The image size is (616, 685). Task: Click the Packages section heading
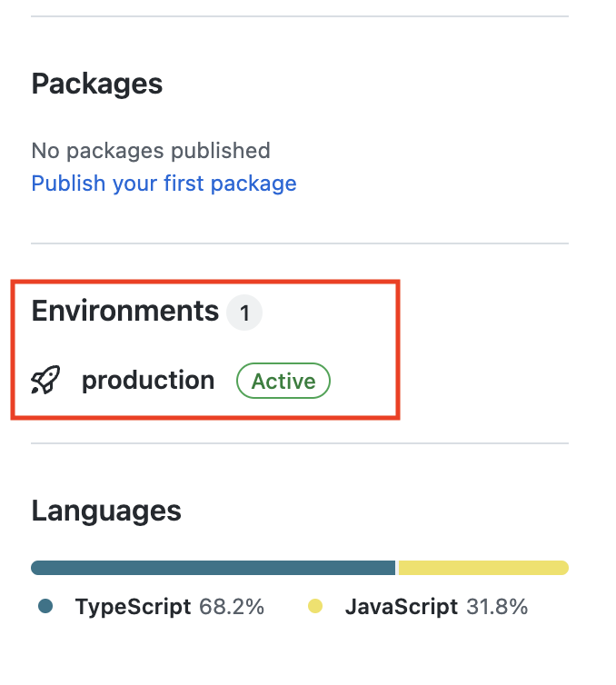(97, 84)
